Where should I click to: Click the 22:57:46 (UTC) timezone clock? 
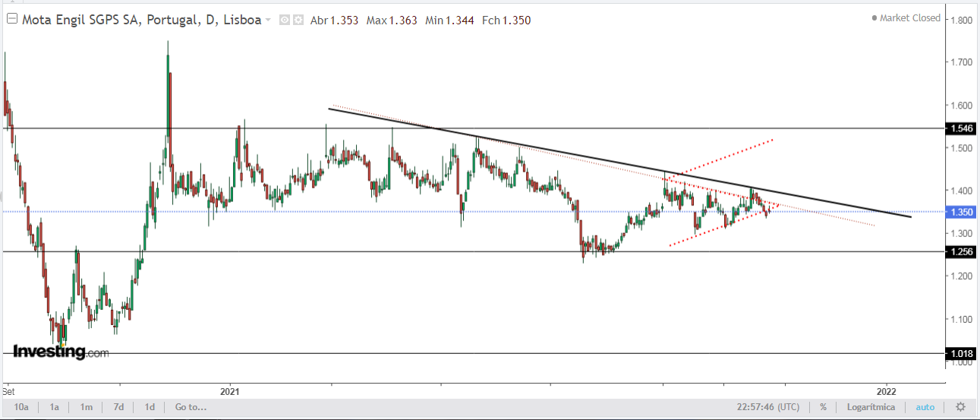click(x=767, y=407)
